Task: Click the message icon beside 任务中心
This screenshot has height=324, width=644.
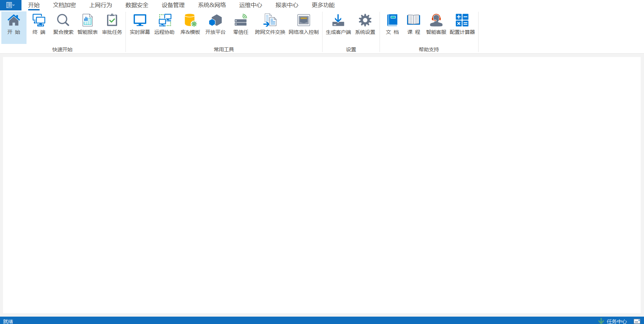Action: pyautogui.click(x=637, y=321)
